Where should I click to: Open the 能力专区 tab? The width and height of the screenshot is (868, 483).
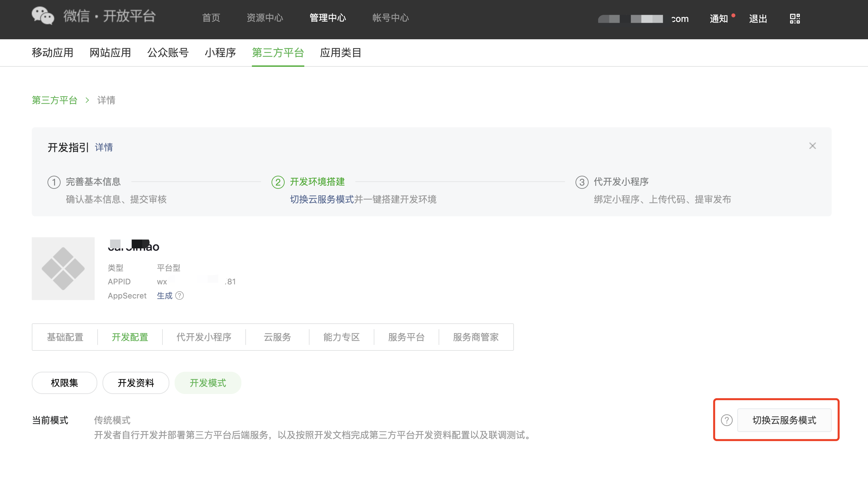341,337
